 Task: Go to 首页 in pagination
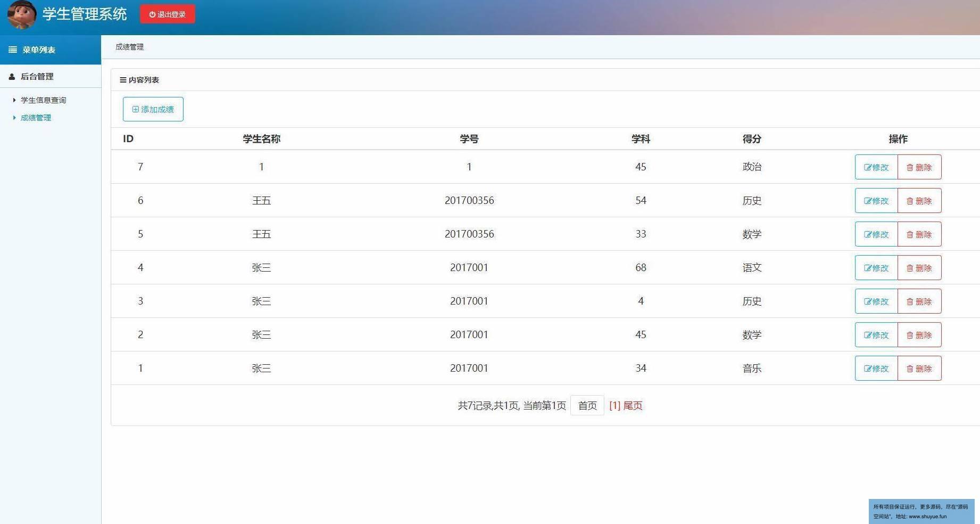[587, 405]
